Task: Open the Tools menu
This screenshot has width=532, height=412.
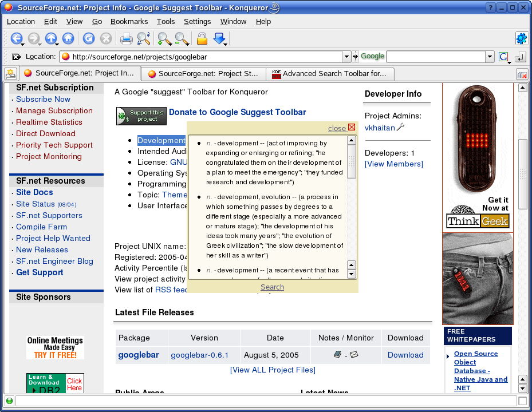Action: click(165, 22)
